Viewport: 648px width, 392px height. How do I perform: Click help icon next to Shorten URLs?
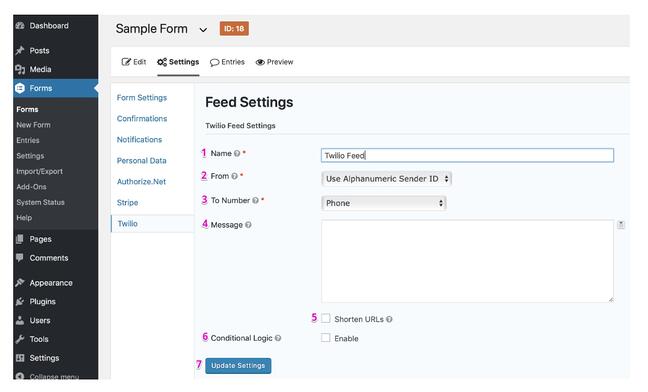click(389, 319)
